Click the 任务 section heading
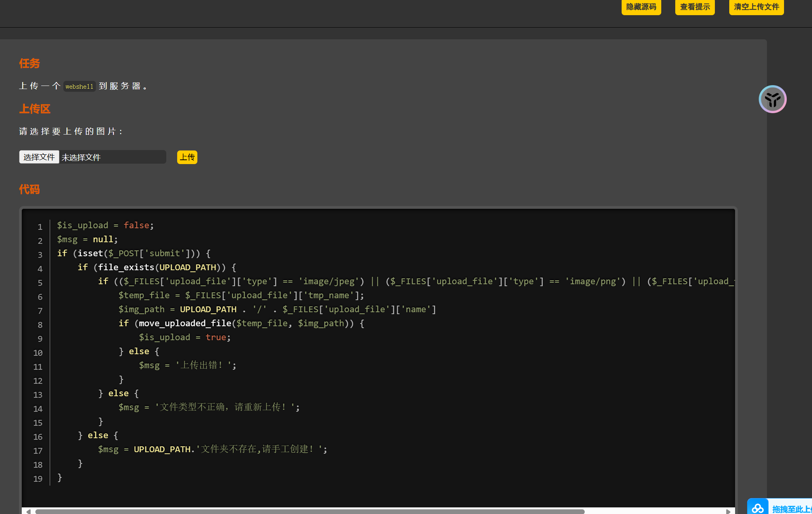The height and width of the screenshot is (514, 812). point(30,63)
